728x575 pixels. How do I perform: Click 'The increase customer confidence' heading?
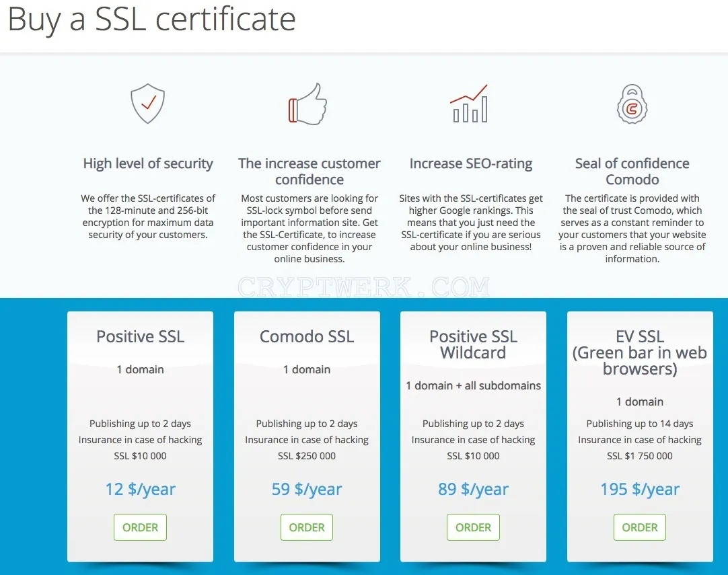(310, 171)
